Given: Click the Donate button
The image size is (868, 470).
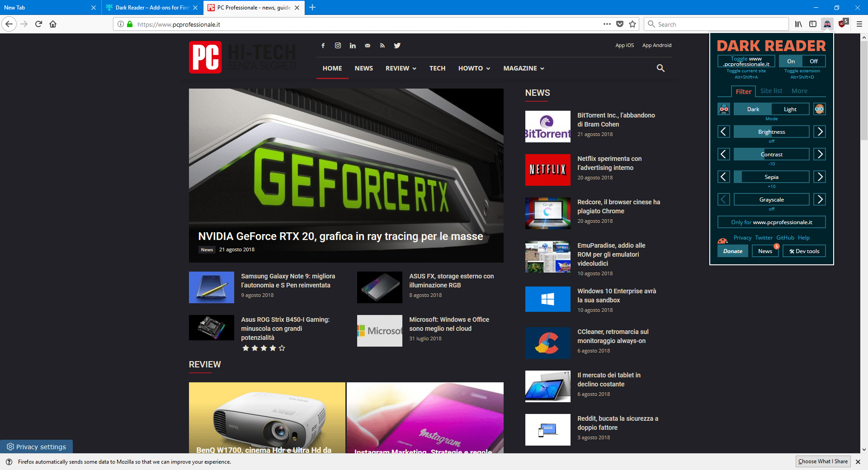Looking at the screenshot, I should (732, 251).
